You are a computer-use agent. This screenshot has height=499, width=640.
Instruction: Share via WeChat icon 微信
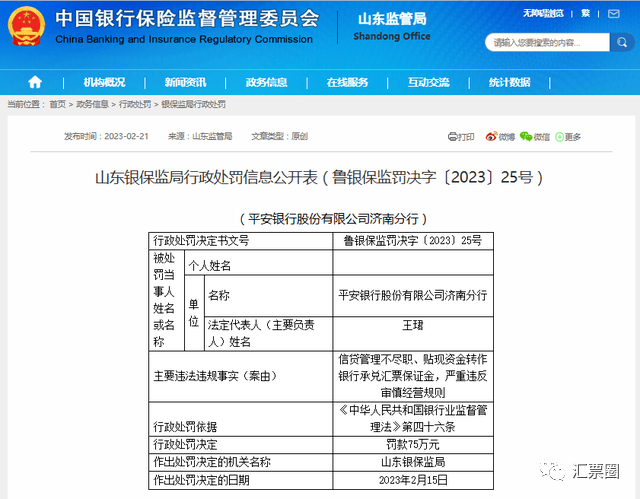pyautogui.click(x=535, y=137)
